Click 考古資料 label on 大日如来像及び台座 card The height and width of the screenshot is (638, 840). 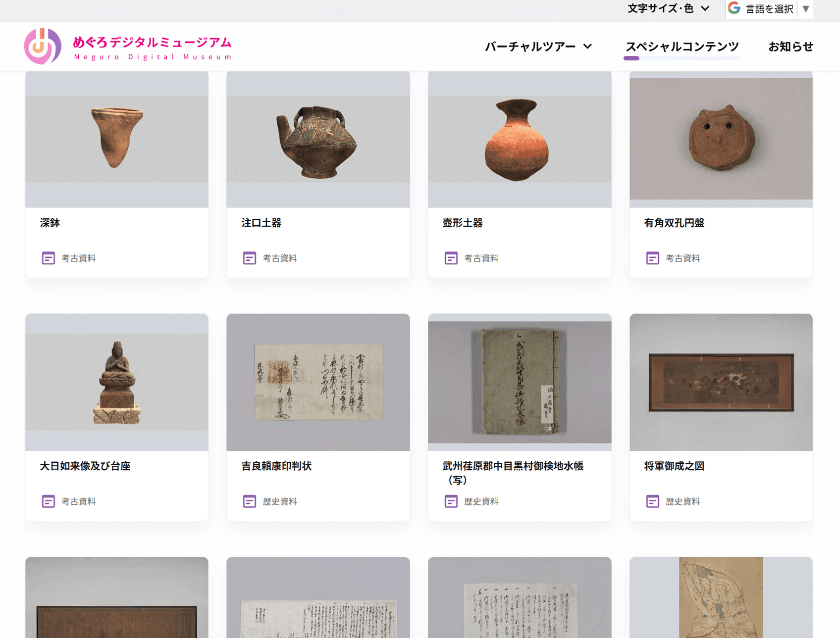(78, 501)
